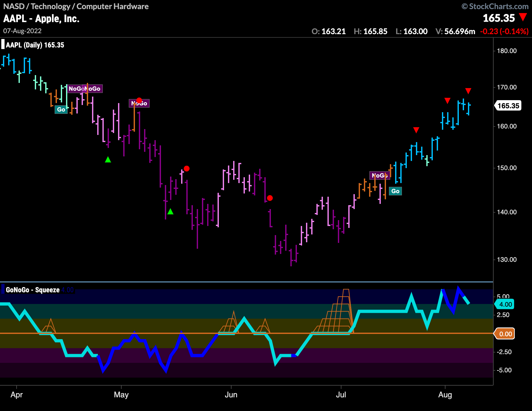Click the purple NoGo label in mid July
The image size is (532, 411).
pos(379,175)
